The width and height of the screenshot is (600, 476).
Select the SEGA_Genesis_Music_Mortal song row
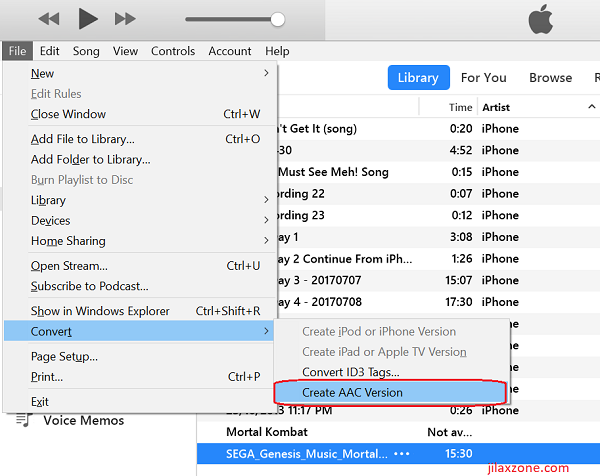[398, 454]
